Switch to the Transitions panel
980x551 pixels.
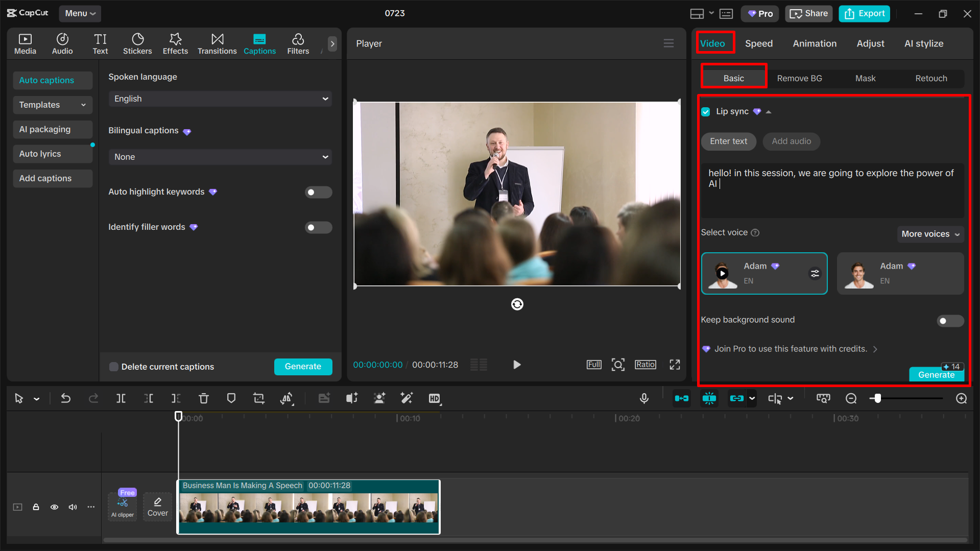pos(217,43)
